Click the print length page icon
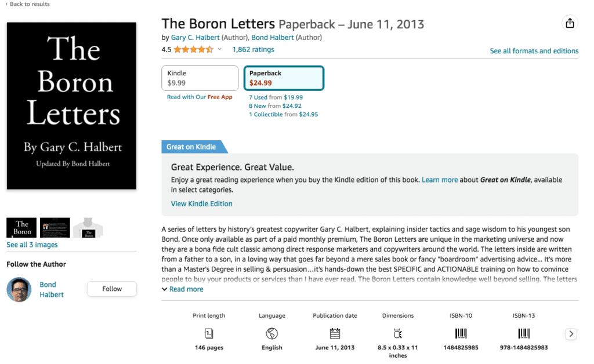This screenshot has width=594, height=364. [x=209, y=333]
